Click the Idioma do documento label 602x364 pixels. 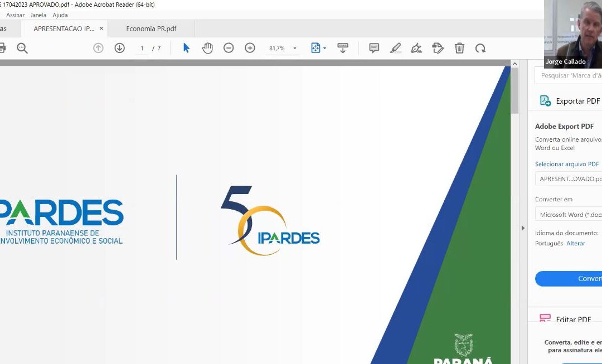[x=567, y=233]
